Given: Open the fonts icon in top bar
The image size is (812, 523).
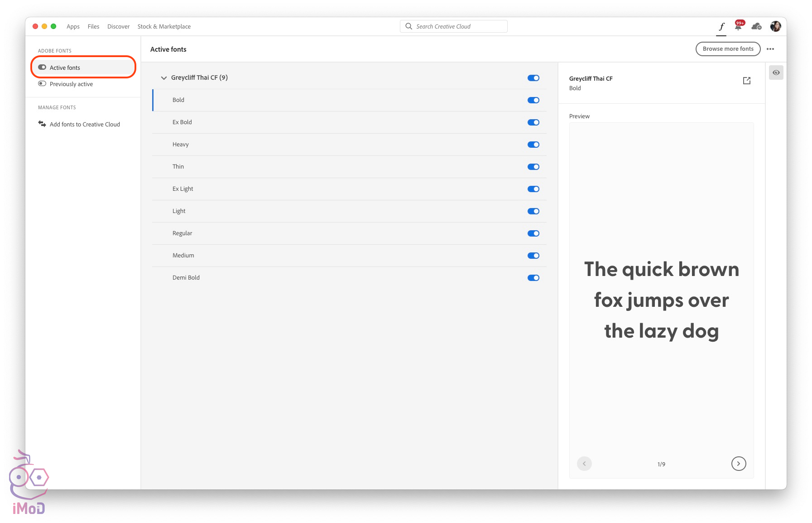Looking at the screenshot, I should coord(721,27).
